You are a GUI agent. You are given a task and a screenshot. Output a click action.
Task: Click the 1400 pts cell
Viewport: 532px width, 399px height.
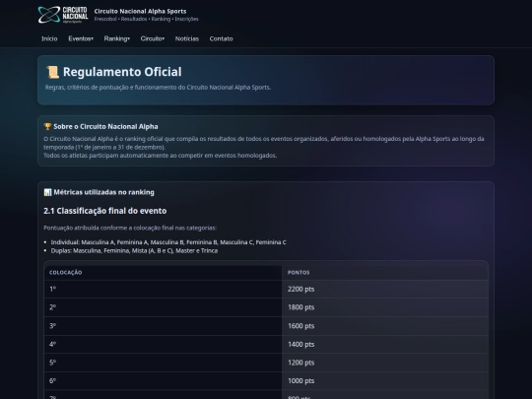tap(385, 345)
